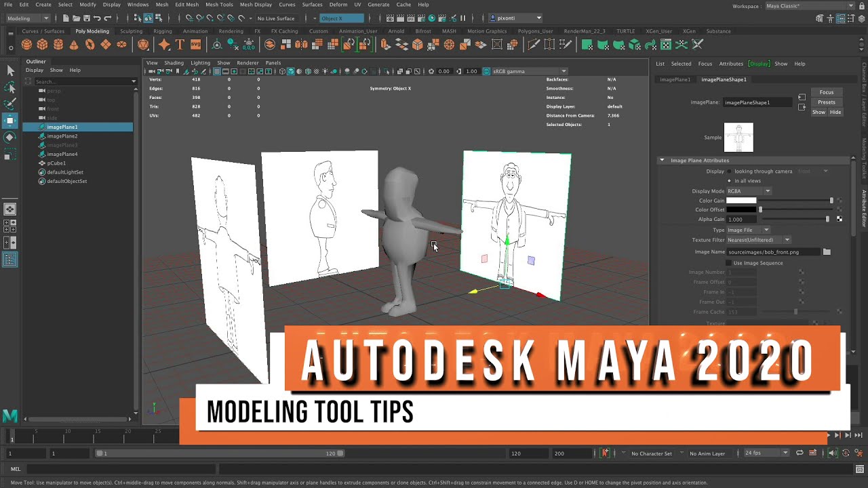Click the New Scene icon

click(66, 18)
